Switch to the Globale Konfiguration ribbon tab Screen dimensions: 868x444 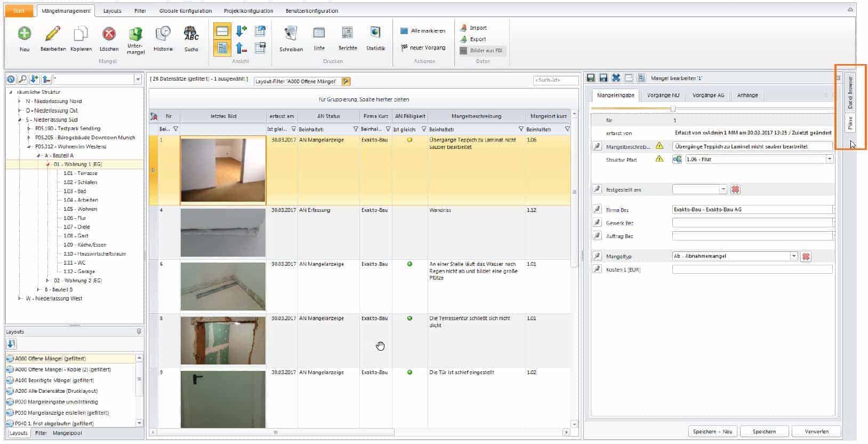coord(185,11)
